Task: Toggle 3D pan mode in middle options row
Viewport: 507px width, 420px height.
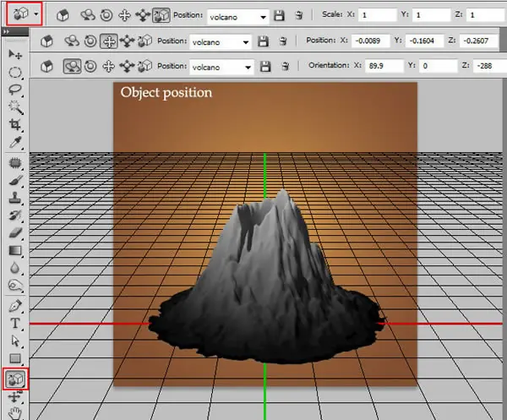Action: 109,41
